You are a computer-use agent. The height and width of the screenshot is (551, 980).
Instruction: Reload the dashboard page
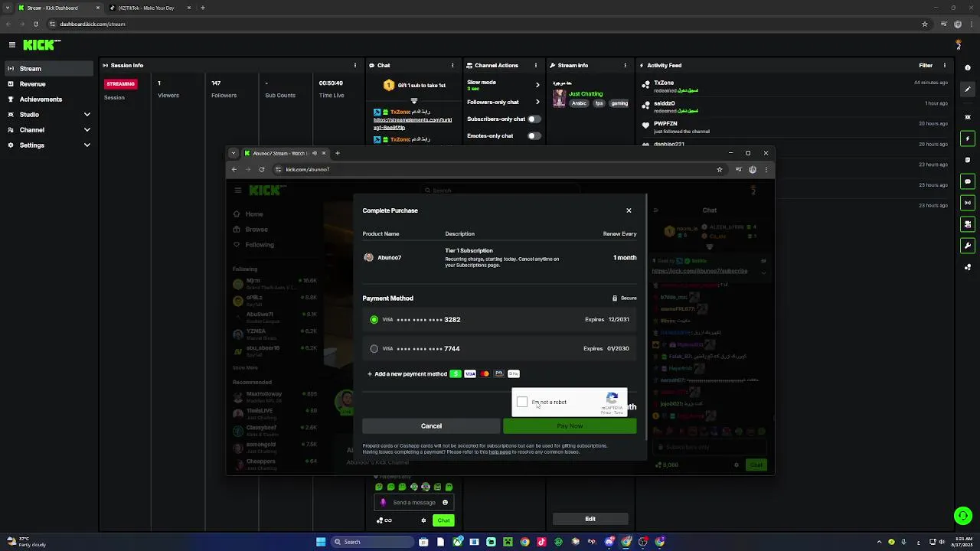pyautogui.click(x=35, y=24)
